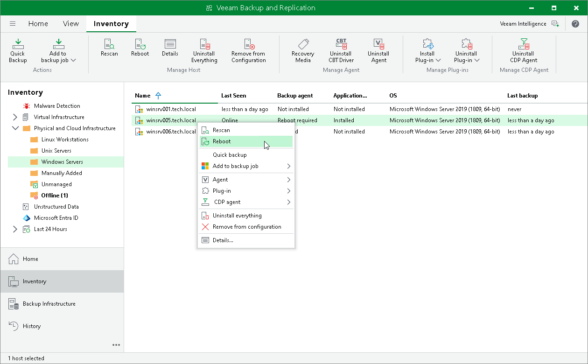This screenshot has height=364, width=588.
Task: Choose Uninstall everything in context menu
Action: coord(246,216)
